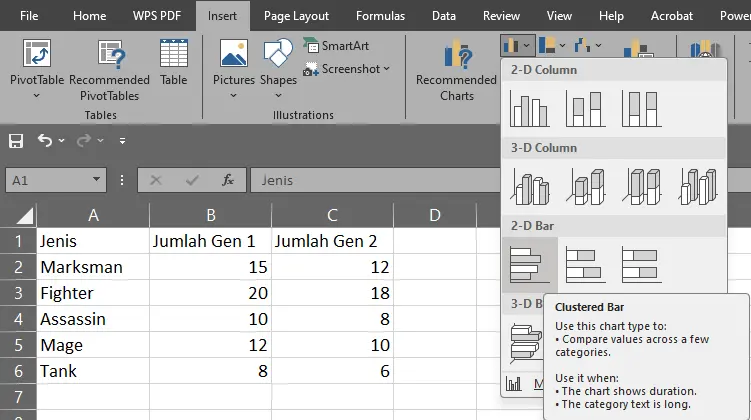Viewport: 751px width, 420px height.
Task: Select the cell containing Fighter
Action: click(93, 293)
